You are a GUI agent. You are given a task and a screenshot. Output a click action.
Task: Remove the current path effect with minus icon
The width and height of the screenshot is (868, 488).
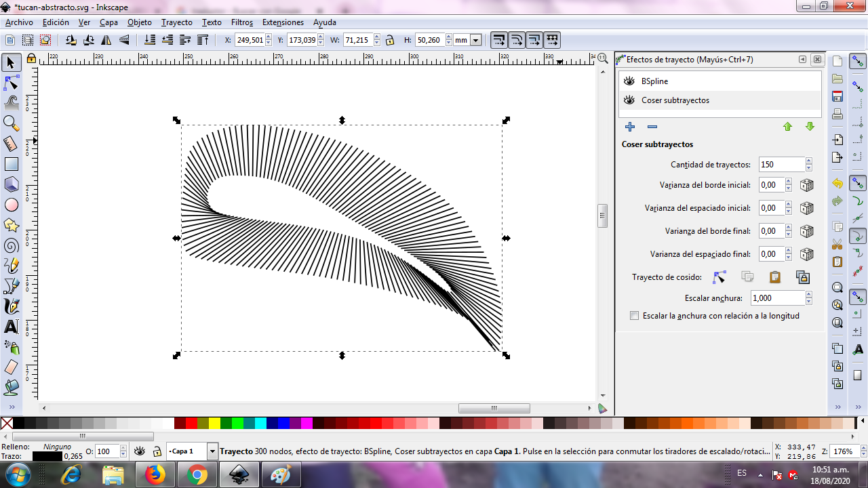(x=652, y=127)
